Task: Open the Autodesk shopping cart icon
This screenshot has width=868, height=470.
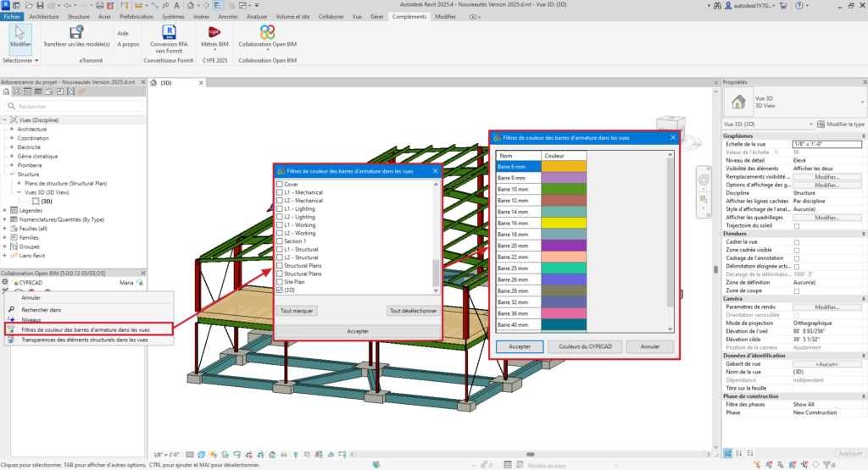Action: pyautogui.click(x=783, y=6)
